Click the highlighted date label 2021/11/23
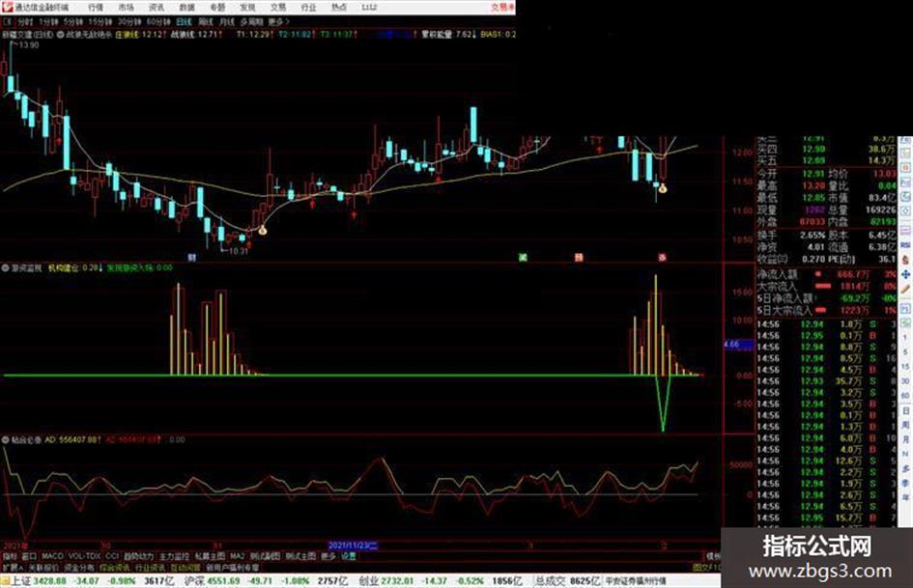Viewport: 913px width, 588px height. click(354, 546)
